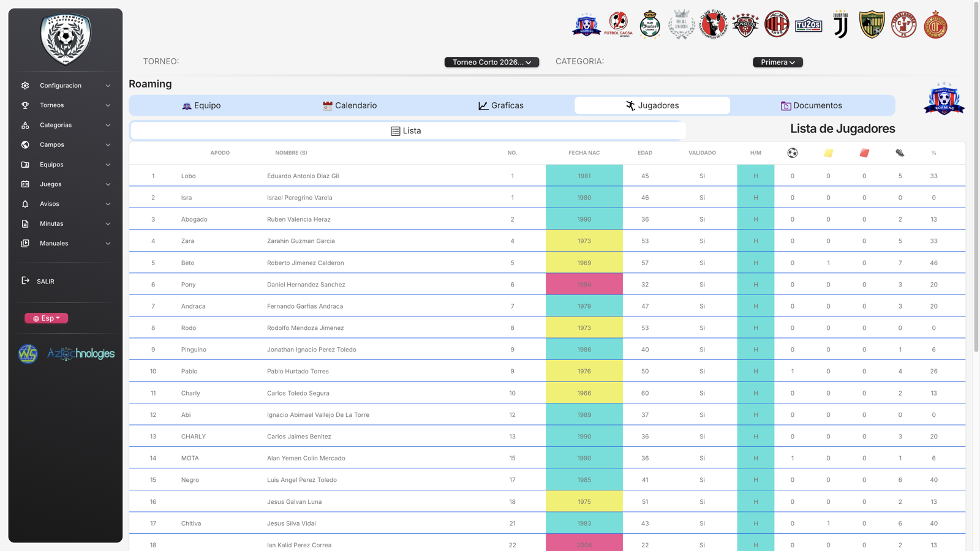Open the Esp language dropdown
The width and height of the screenshot is (980, 551).
point(47,318)
